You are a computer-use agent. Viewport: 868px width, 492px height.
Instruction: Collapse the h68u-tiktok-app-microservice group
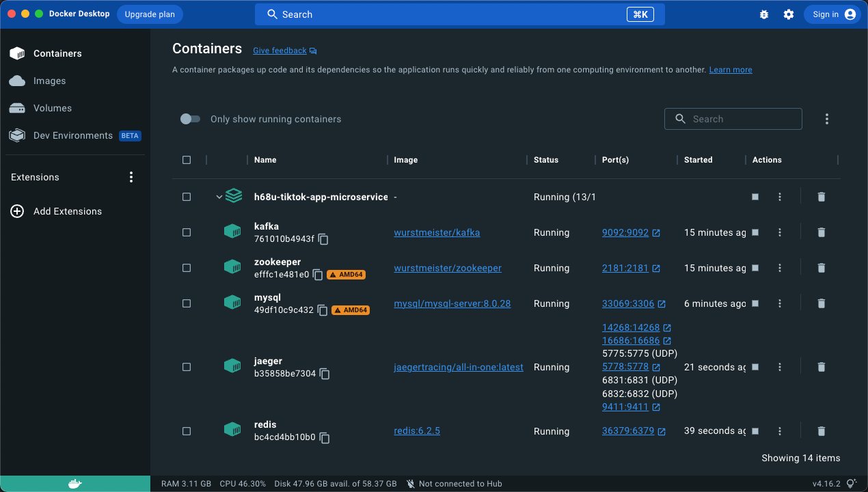(219, 197)
